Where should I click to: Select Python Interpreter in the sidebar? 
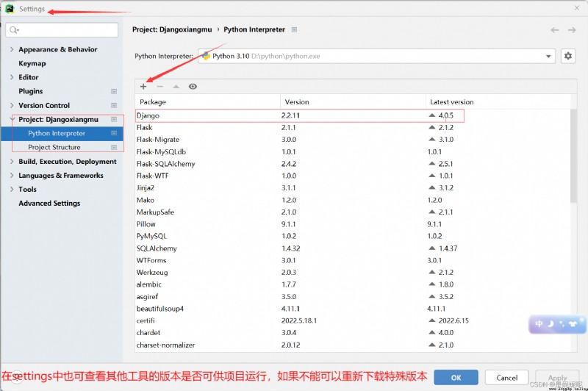coord(62,134)
